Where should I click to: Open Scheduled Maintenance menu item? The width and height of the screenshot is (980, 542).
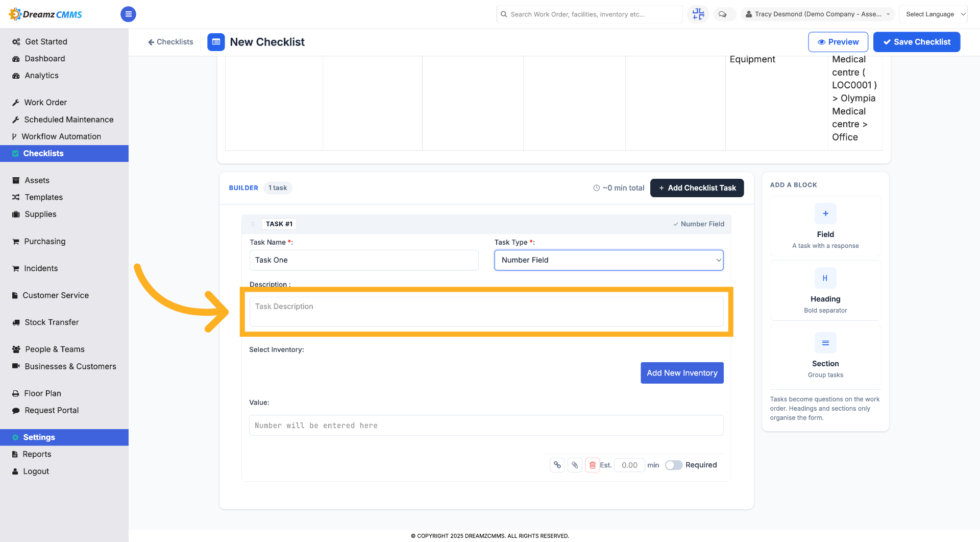point(69,120)
